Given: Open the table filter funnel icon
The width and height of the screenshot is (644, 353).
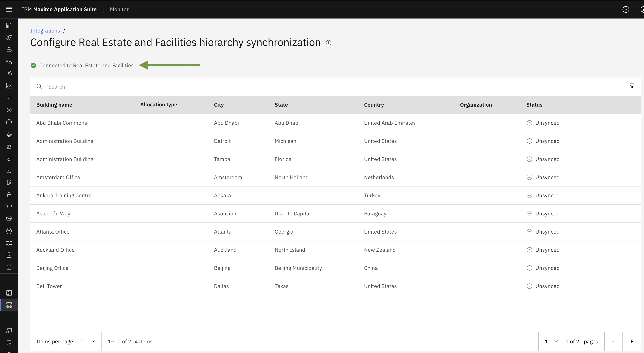Looking at the screenshot, I should [x=632, y=86].
